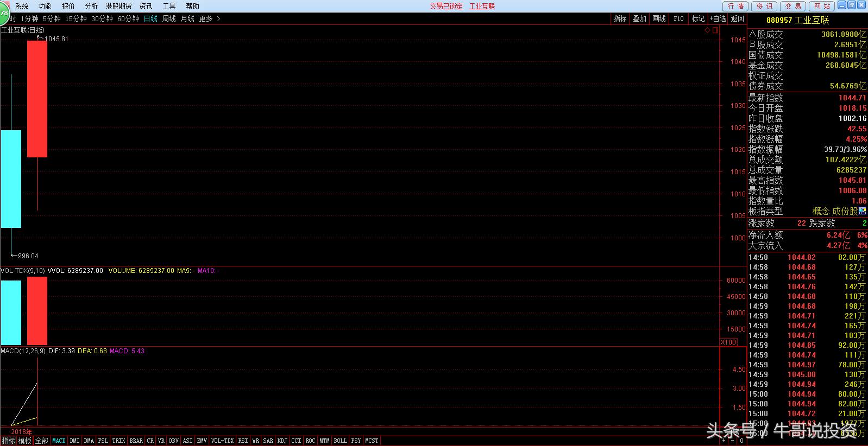Expand the 更多 periods list
The height and width of the screenshot is (446, 868).
pyautogui.click(x=209, y=18)
